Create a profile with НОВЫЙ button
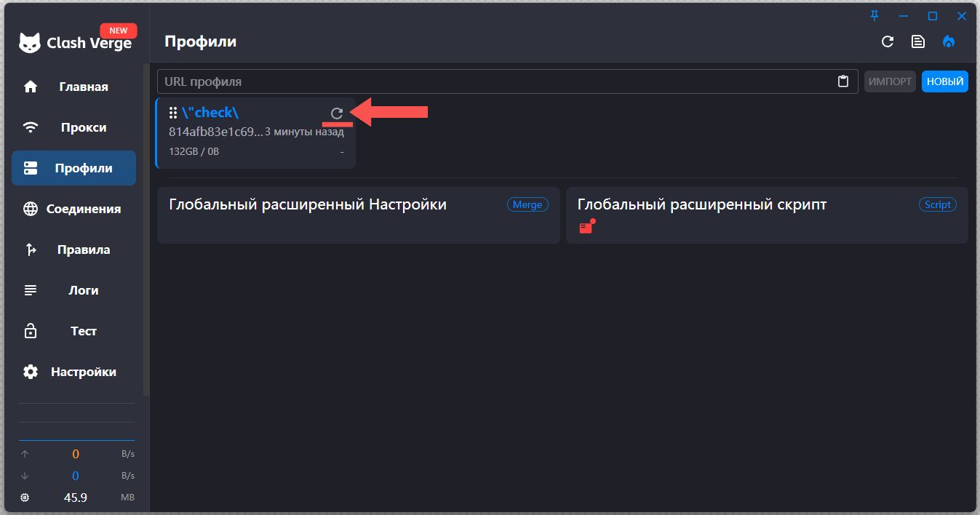Viewport: 980px width, 515px height. pos(944,81)
